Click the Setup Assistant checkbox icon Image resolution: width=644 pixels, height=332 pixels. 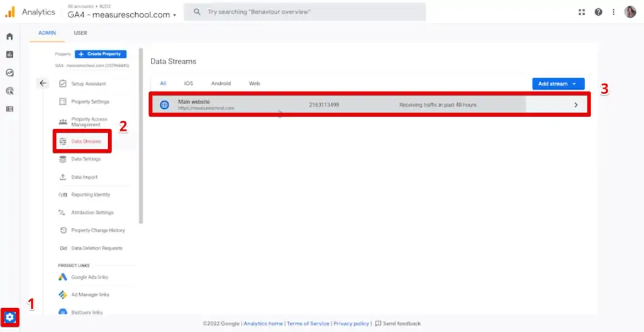click(x=63, y=84)
